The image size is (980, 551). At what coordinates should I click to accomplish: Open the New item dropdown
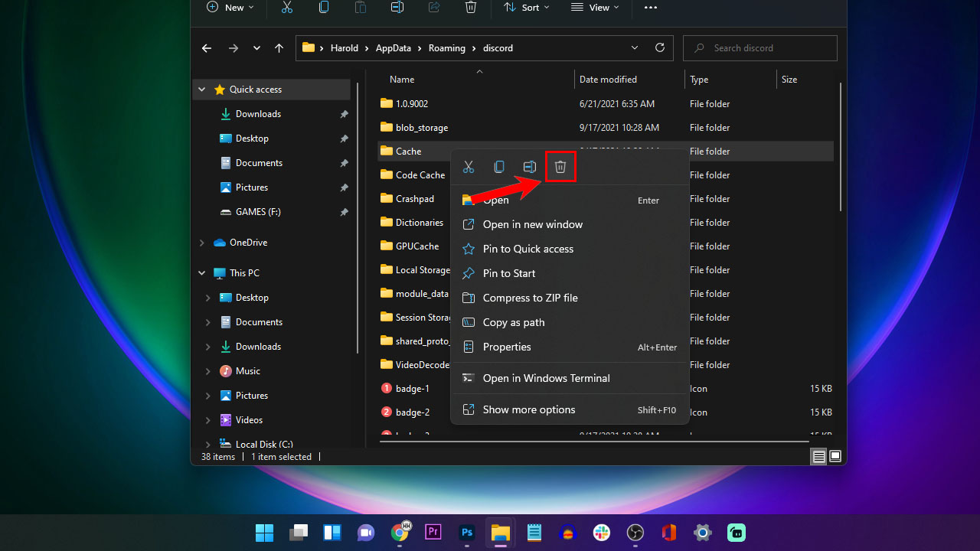click(230, 8)
